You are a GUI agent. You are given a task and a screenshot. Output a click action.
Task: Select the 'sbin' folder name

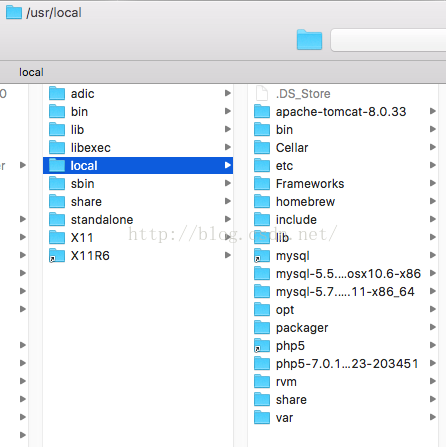click(83, 184)
